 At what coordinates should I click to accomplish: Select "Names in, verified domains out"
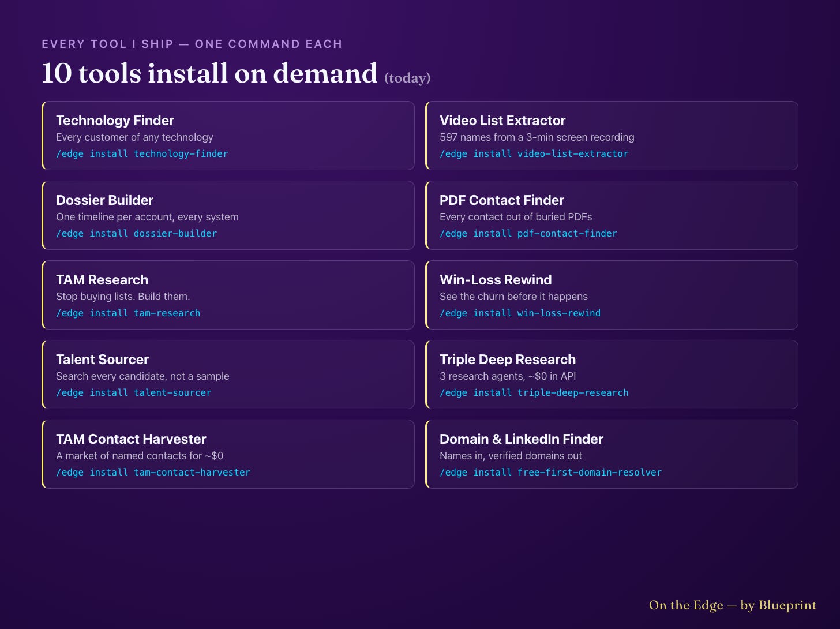point(511,456)
